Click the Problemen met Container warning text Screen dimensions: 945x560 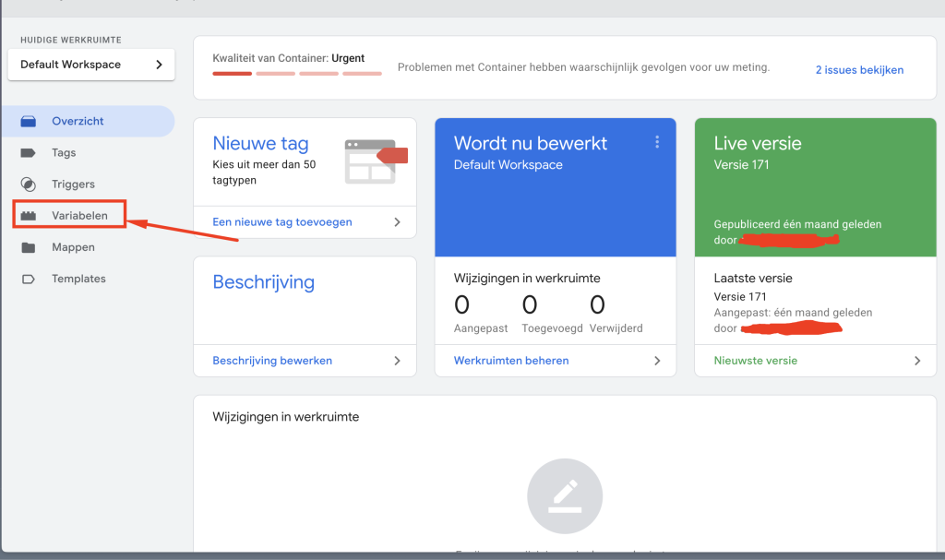pyautogui.click(x=583, y=67)
